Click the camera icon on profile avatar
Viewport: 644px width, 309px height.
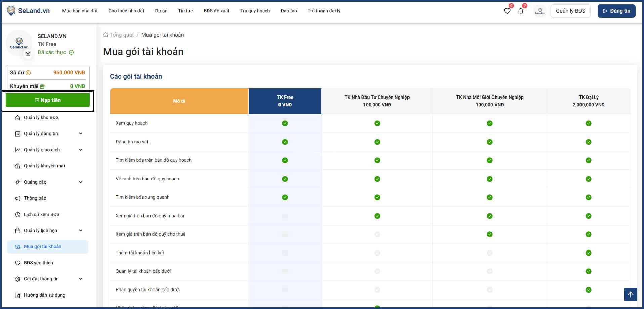28,54
